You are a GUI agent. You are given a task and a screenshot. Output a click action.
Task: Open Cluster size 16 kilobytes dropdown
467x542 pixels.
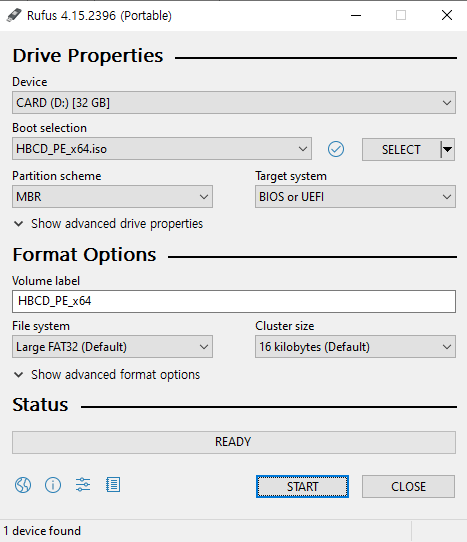coord(355,347)
